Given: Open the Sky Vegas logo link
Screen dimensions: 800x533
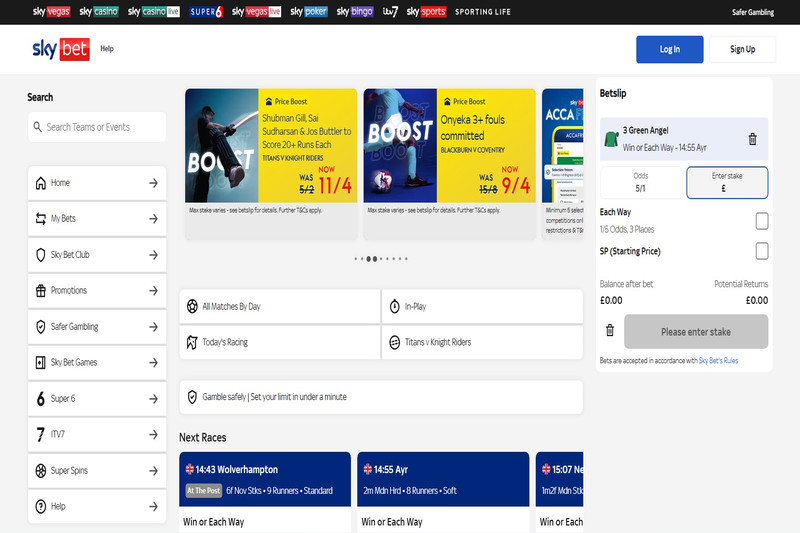Looking at the screenshot, I should pyautogui.click(x=51, y=11).
